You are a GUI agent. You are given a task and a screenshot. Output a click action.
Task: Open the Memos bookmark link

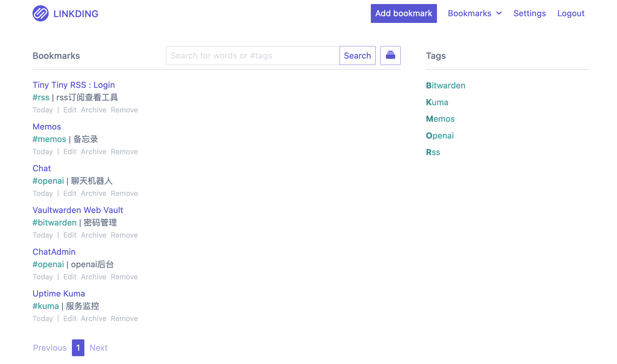[47, 127]
